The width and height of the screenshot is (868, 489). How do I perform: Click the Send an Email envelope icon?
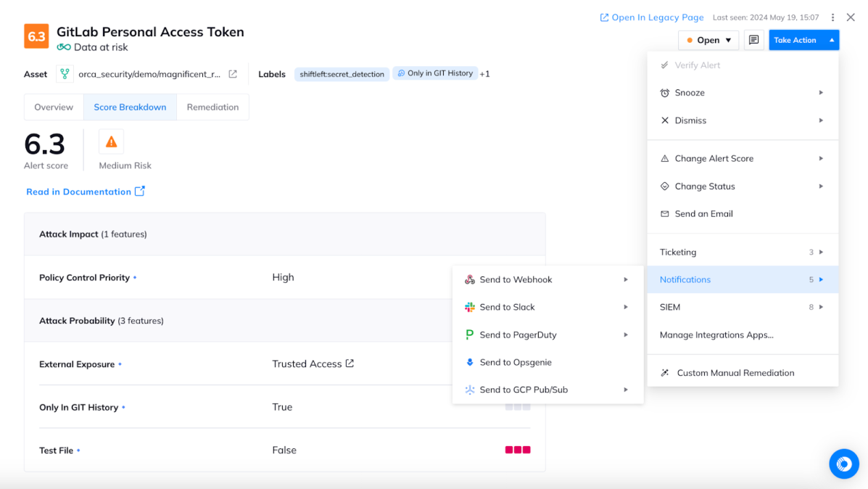click(x=665, y=214)
